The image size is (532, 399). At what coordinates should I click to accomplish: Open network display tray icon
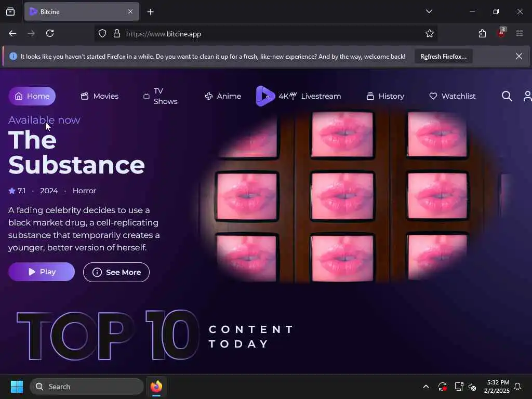[x=459, y=387]
